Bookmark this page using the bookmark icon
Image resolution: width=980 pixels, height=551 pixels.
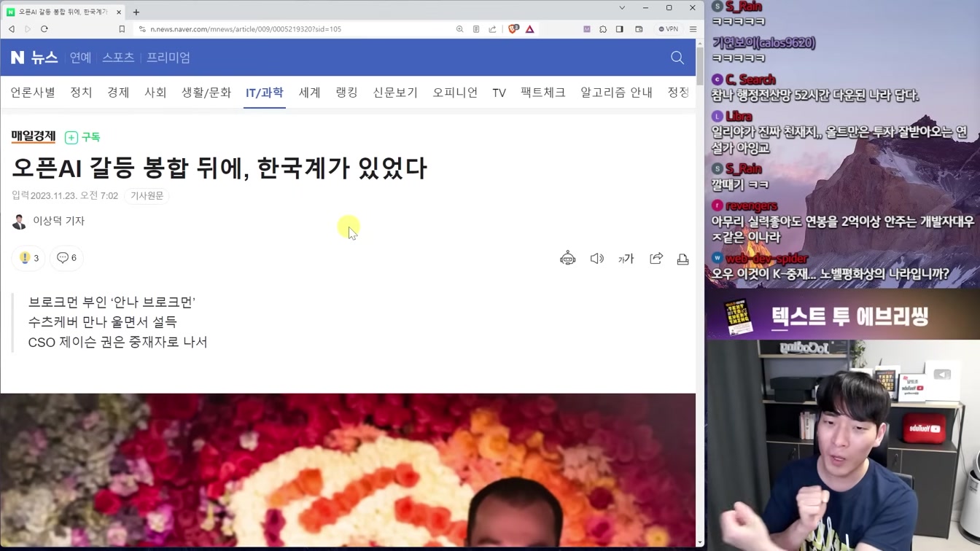[x=122, y=29]
